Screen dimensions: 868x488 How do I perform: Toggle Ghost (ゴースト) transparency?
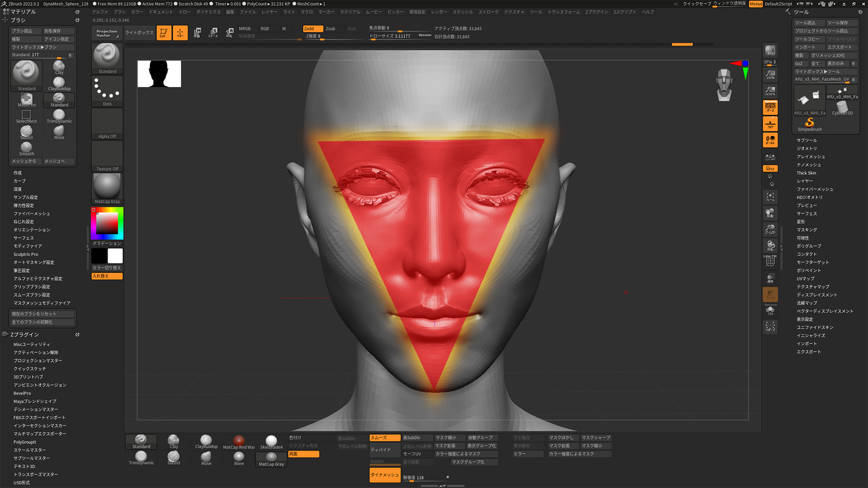770,294
